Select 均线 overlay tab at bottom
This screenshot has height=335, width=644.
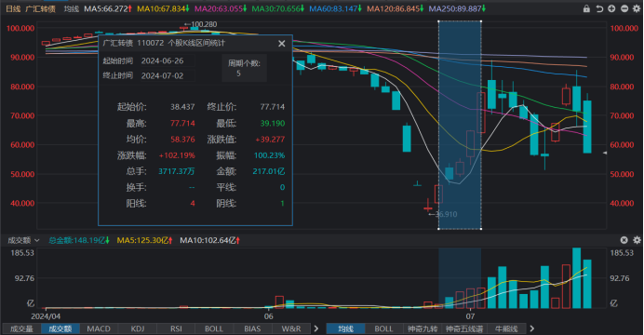(x=346, y=328)
